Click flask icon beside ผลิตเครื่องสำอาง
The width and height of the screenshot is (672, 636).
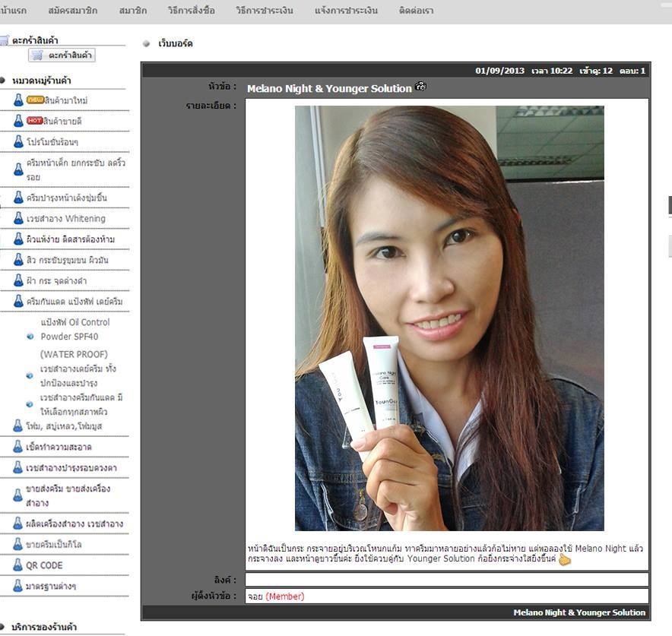pos(17,524)
